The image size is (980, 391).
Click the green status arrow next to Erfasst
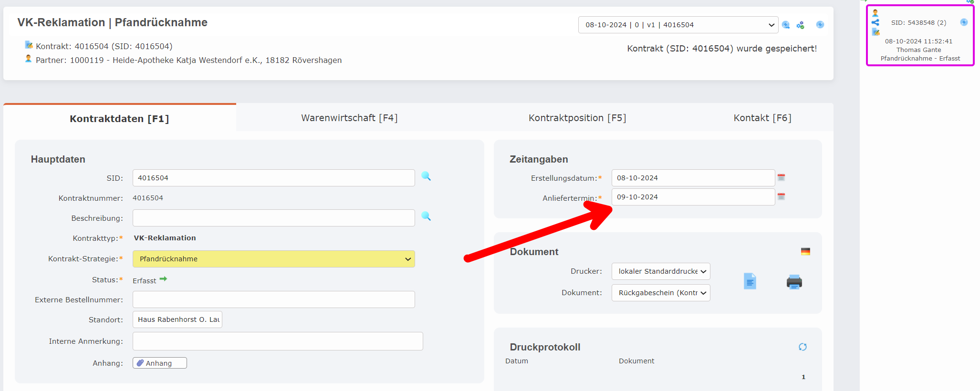coord(163,279)
